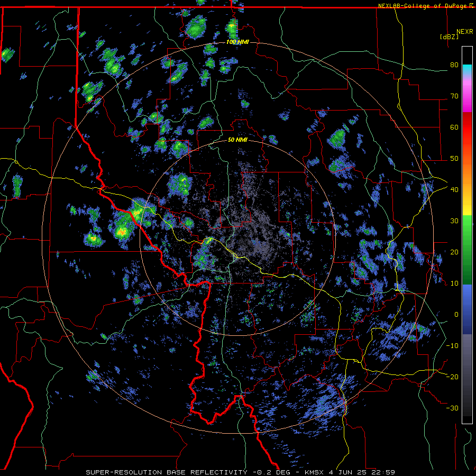Image resolution: width=476 pixels, height=476 pixels.
Task: Click the -20 value on the dBZ scale
Action: click(452, 377)
